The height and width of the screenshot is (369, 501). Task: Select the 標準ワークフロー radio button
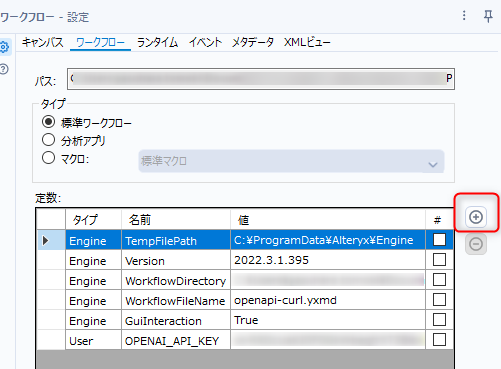(x=48, y=122)
